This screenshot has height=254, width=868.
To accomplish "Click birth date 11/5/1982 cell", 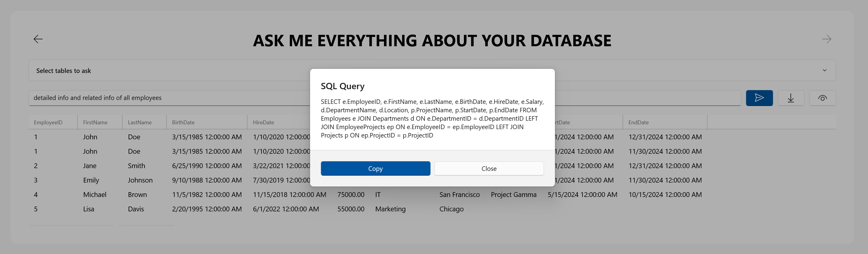I will coord(207,195).
